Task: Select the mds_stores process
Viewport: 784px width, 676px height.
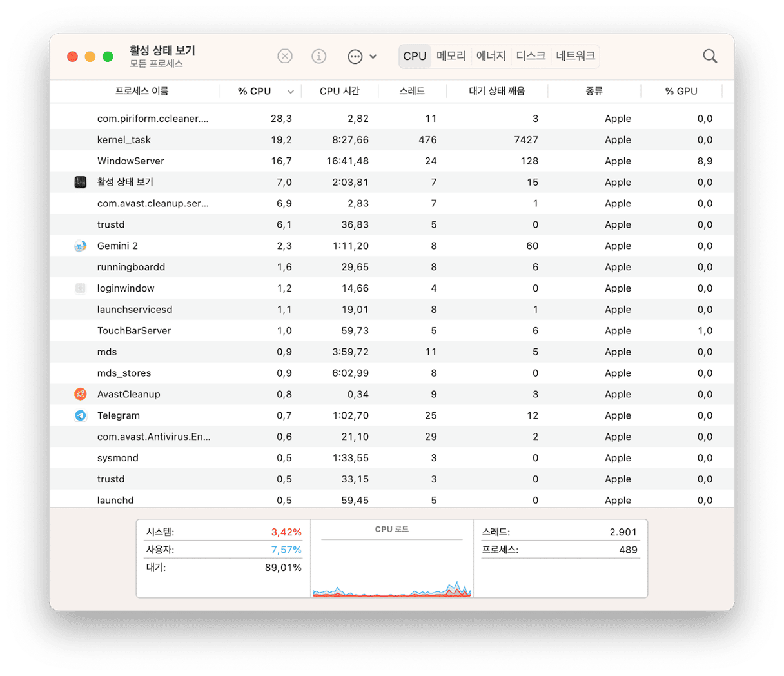Action: [x=392, y=373]
